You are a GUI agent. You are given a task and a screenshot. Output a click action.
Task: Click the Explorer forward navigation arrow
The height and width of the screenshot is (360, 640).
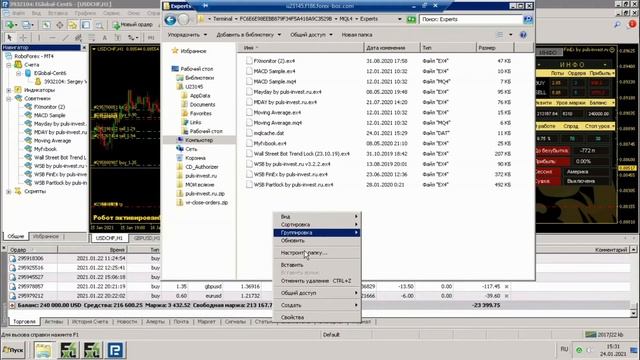184,19
